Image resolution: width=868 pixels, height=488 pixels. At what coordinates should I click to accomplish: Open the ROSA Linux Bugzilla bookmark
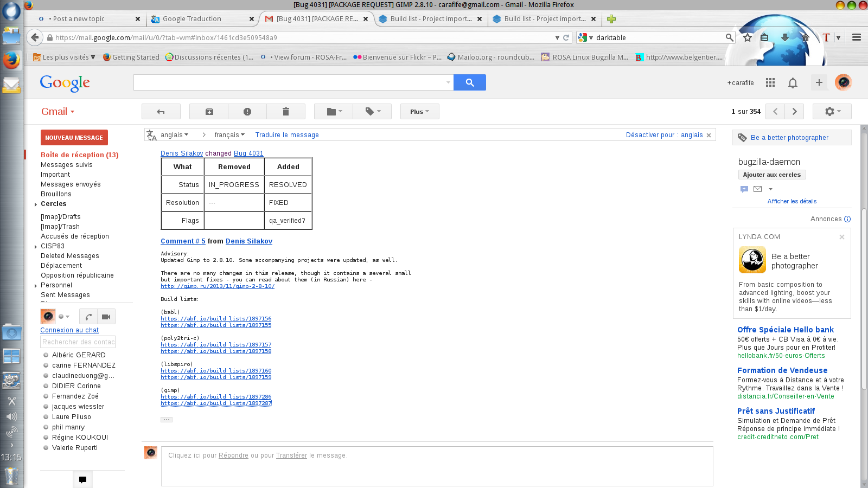[585, 57]
